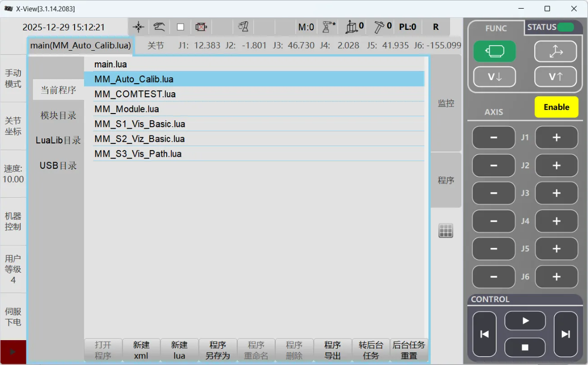Create a new lua program via 新建lua
The height and width of the screenshot is (365, 588).
[x=179, y=350]
